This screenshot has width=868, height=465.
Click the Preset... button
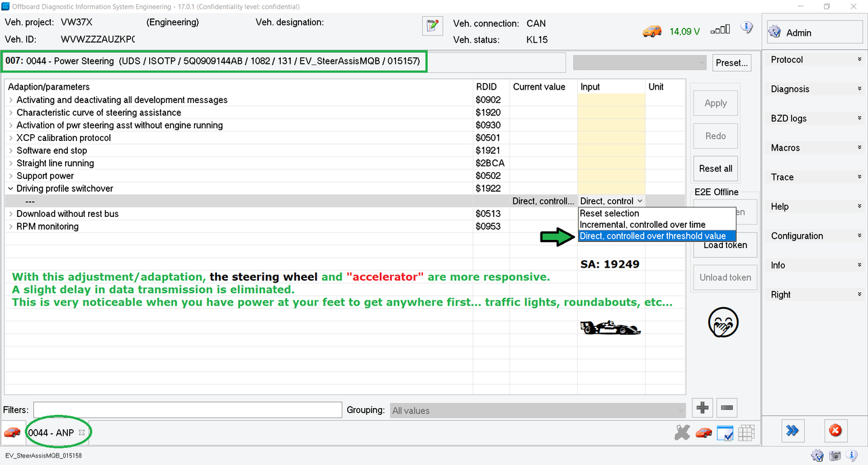click(732, 62)
